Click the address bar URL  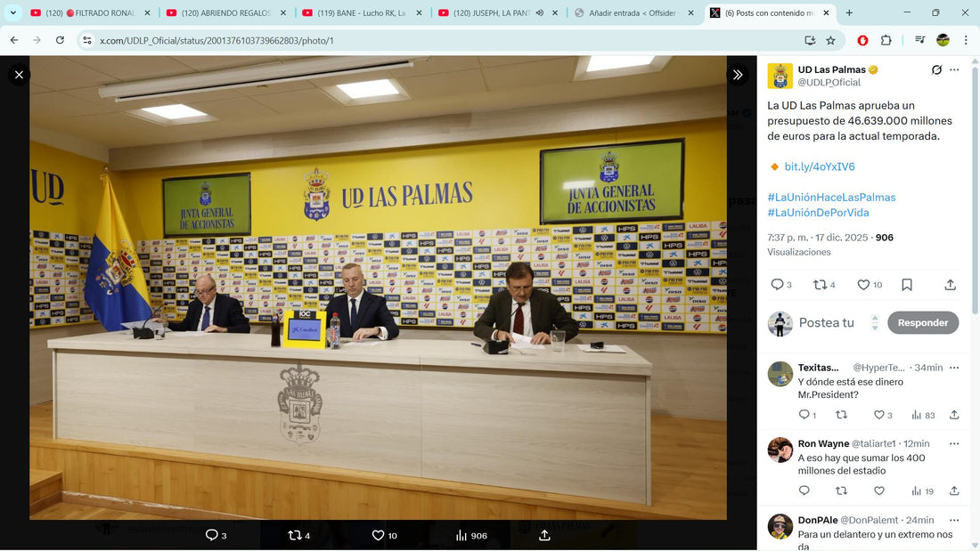[216, 41]
